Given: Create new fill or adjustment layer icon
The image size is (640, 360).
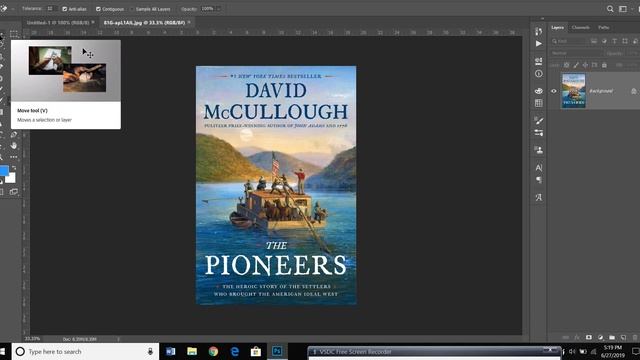Looking at the screenshot, I should click(x=600, y=338).
